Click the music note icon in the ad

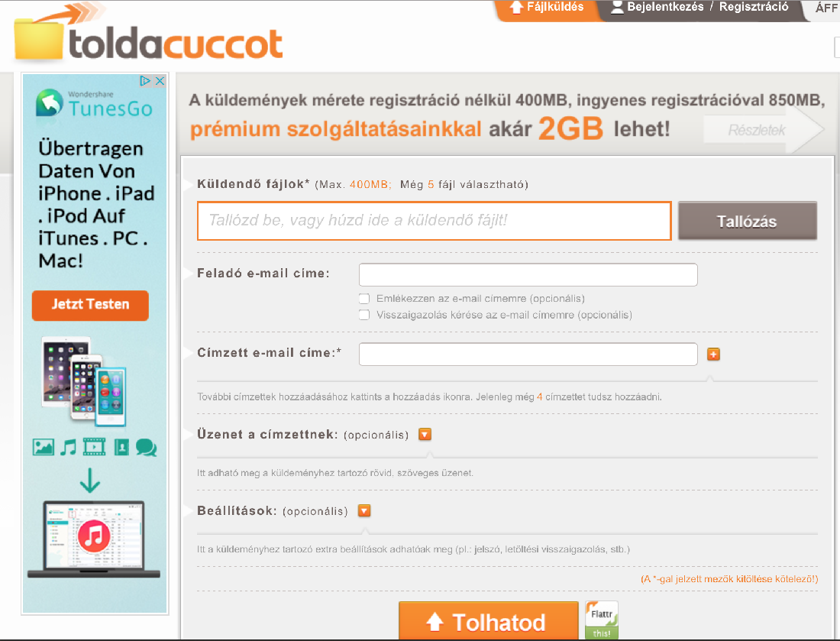[68, 447]
